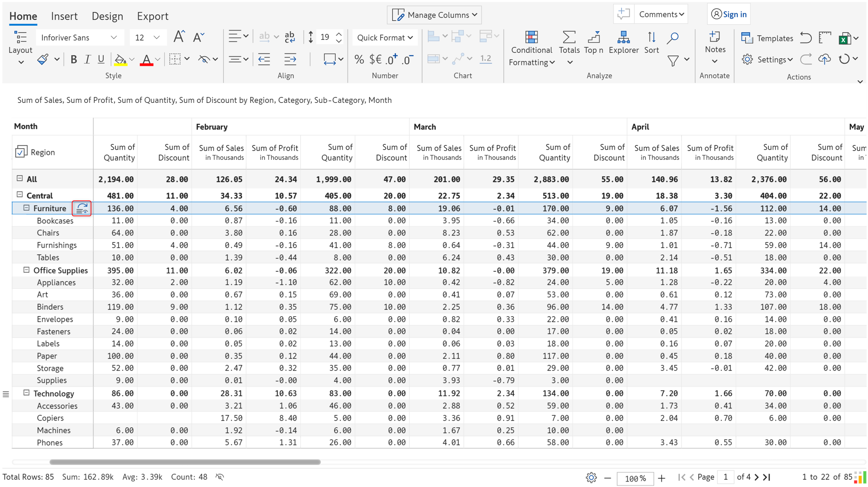868x487 pixels.
Task: Click the highlighted icon beside Furniture row
Action: [x=82, y=208]
